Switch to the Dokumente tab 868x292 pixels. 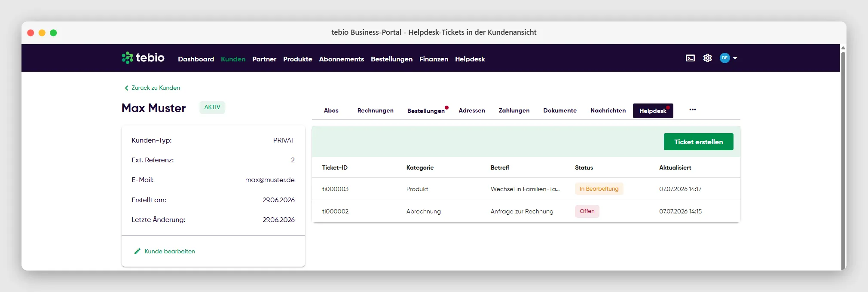560,110
